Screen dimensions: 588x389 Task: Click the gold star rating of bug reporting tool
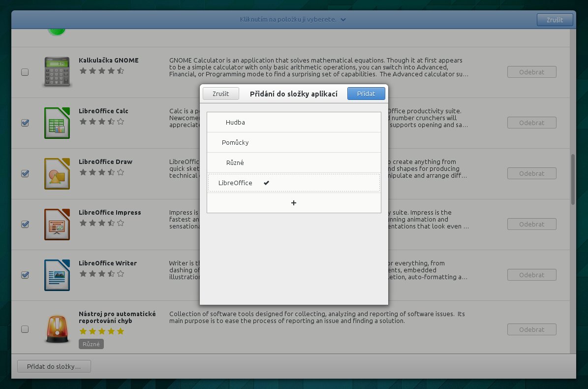point(102,331)
